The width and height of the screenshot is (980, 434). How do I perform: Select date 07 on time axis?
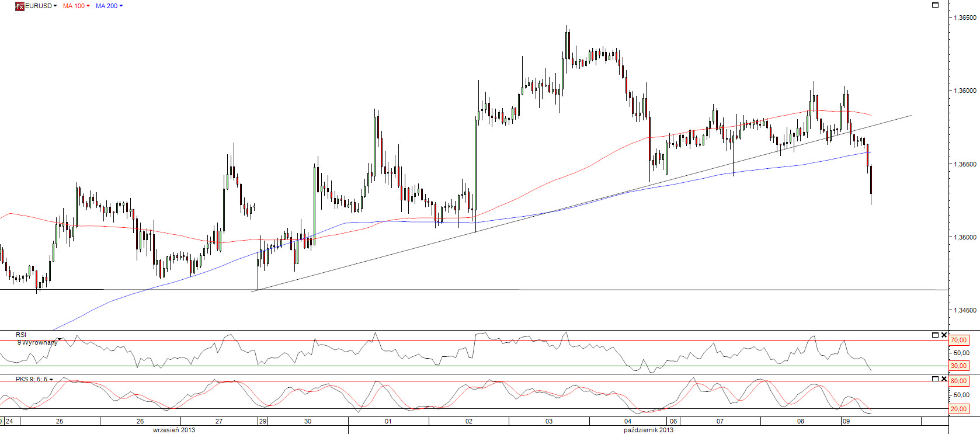click(x=720, y=421)
